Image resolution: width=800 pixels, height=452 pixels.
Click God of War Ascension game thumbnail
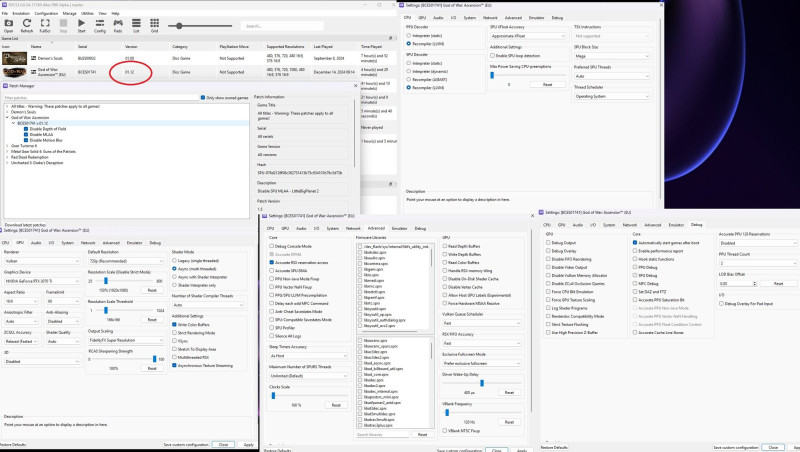coord(14,72)
